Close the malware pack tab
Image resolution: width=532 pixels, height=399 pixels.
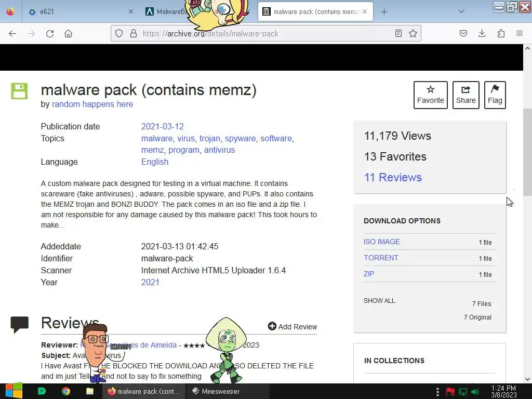[x=365, y=11]
